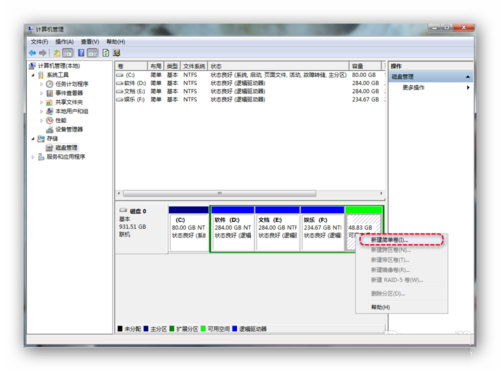Expand the 事件查看器 tree node
This screenshot has height=371, width=500.
click(x=41, y=93)
